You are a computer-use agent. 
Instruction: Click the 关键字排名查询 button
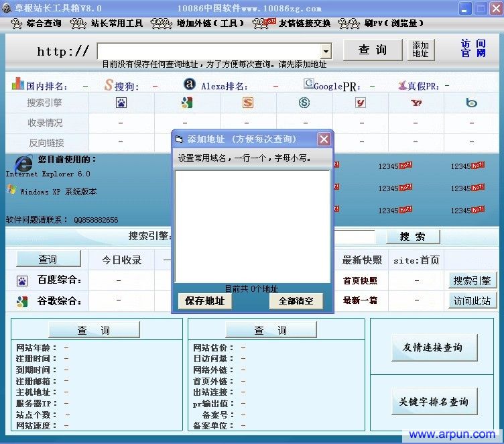pyautogui.click(x=434, y=402)
